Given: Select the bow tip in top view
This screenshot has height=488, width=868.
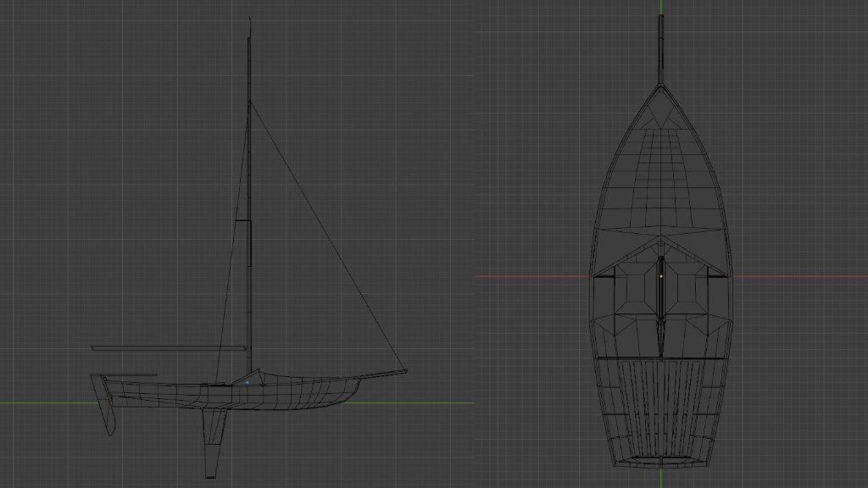Looking at the screenshot, I should click(x=660, y=86).
